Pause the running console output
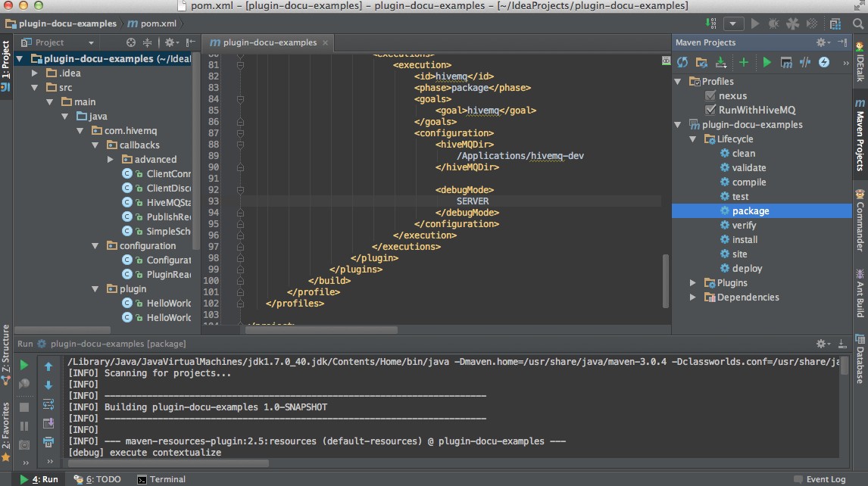 coord(24,425)
